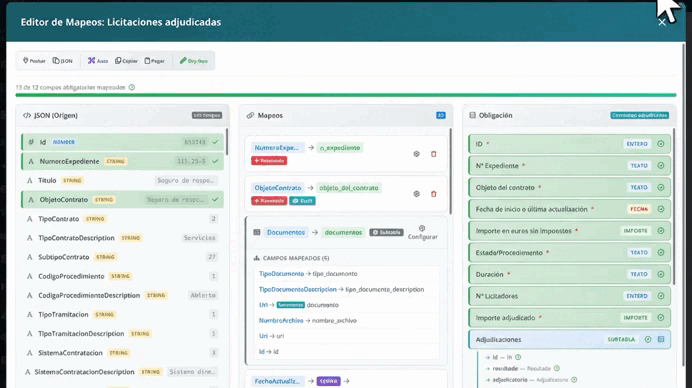692x388 pixels.
Task: Click the check icon on Duración row
Action: [x=661, y=274]
